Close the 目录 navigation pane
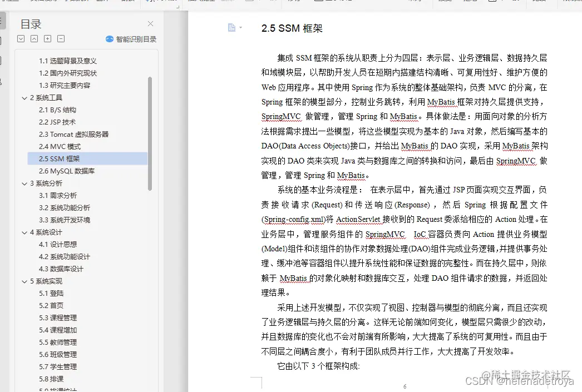The width and height of the screenshot is (582, 392). pyautogui.click(x=150, y=24)
